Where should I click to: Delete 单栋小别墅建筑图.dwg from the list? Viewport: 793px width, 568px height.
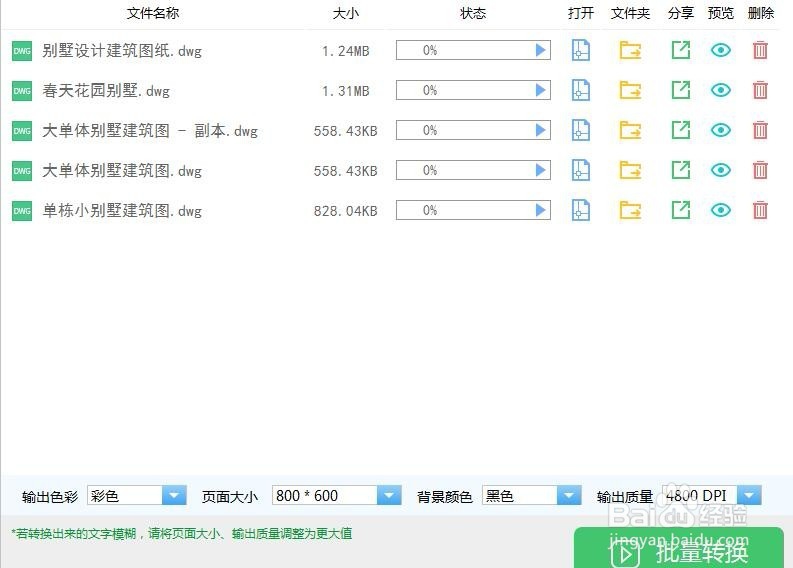[760, 210]
